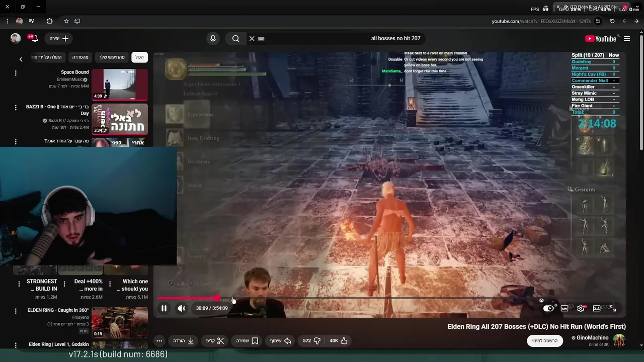Image resolution: width=644 pixels, height=362 pixels.
Task: Open 'Deal +400% more' video title
Action: [x=89, y=285]
